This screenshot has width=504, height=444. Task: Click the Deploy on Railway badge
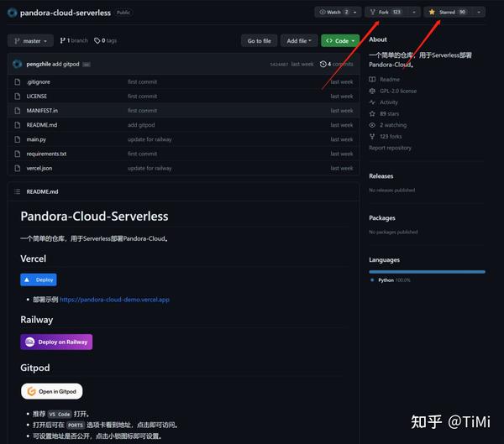click(x=56, y=342)
